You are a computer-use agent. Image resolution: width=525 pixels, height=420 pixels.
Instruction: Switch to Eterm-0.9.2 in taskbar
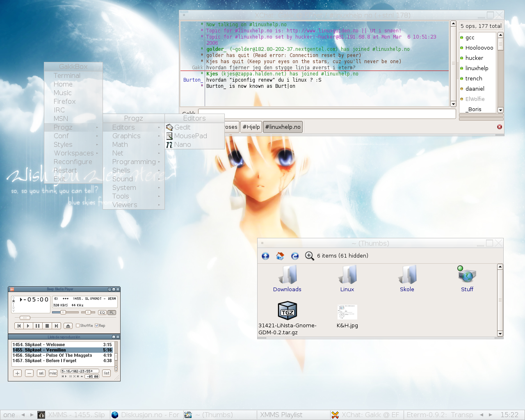tap(440, 415)
